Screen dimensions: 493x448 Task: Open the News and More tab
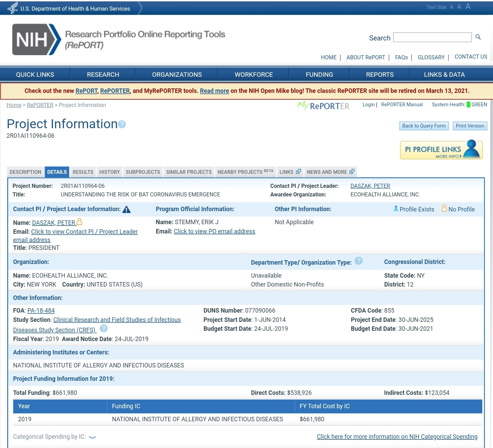click(331, 172)
